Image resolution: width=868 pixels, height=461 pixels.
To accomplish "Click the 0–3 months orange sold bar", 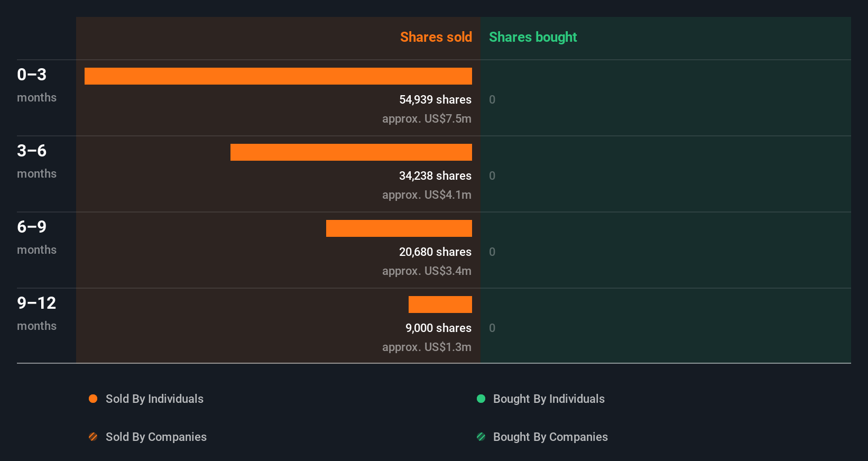I will (278, 76).
